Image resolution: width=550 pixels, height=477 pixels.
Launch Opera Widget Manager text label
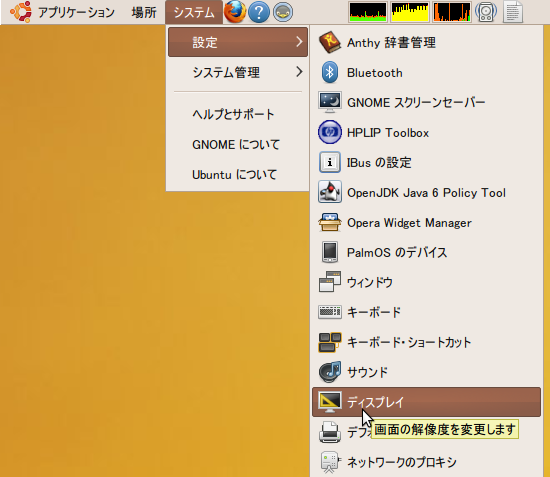[x=409, y=223]
